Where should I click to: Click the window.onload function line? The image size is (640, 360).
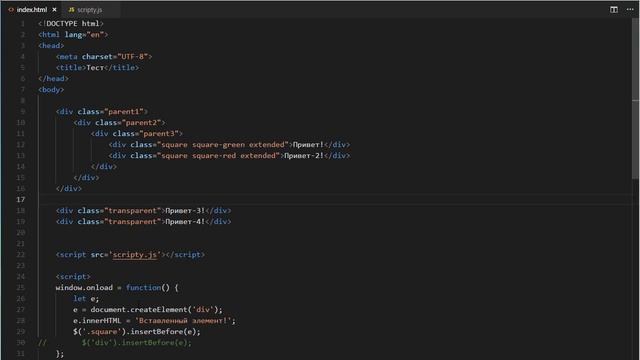(117, 288)
